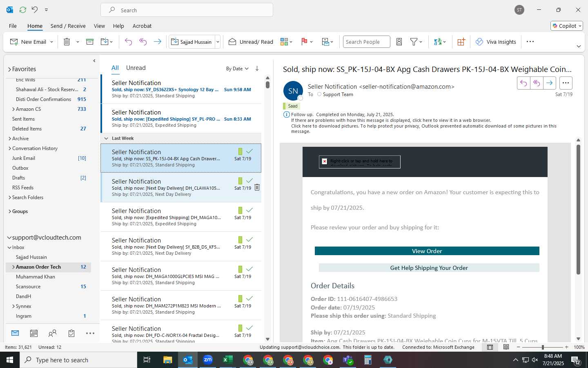Reply all from reading pane header

click(x=537, y=83)
